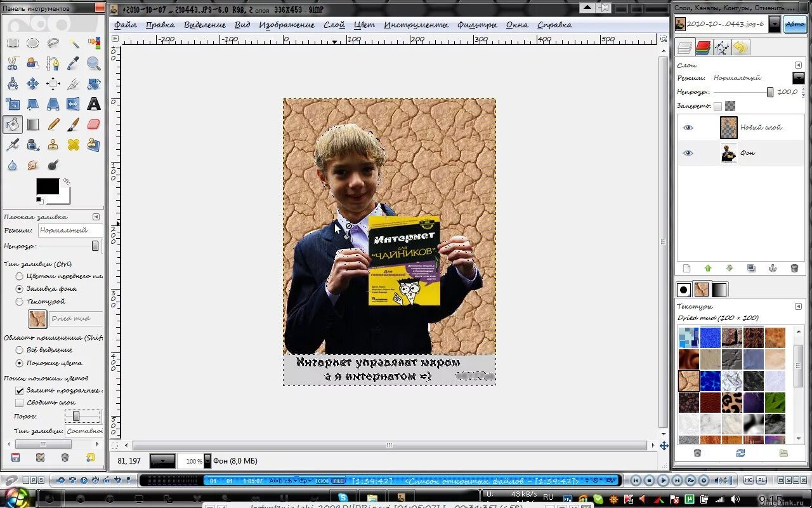Select the Eraser tool

point(94,124)
